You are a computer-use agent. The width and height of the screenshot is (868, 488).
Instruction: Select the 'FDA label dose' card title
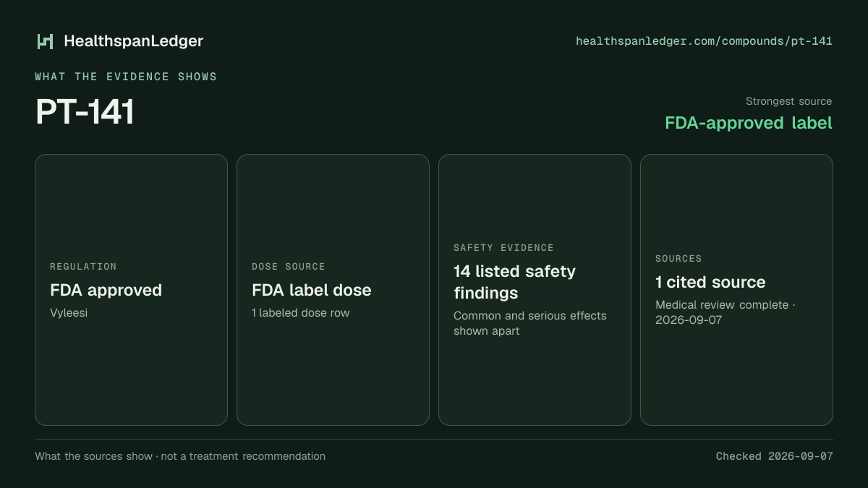(311, 290)
